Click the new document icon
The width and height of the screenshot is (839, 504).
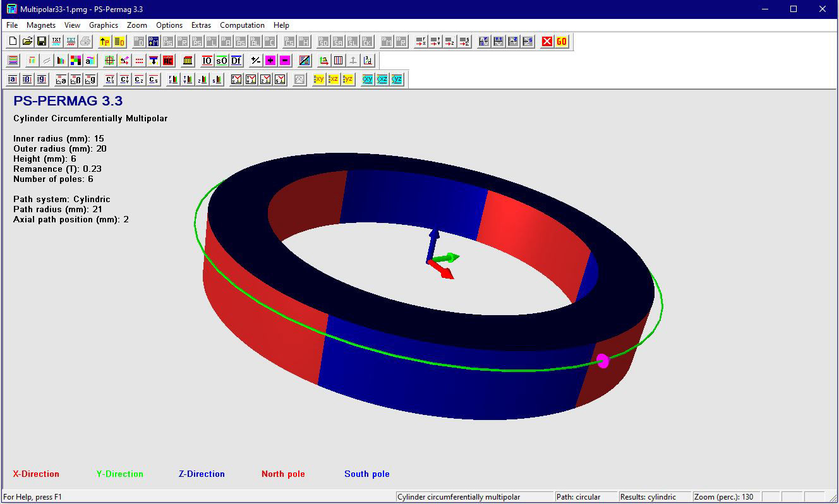click(13, 42)
